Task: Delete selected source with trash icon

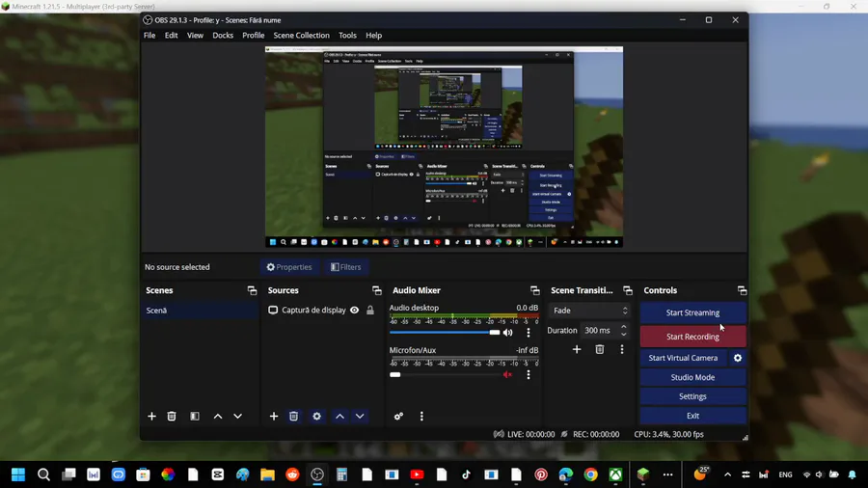Action: click(294, 416)
